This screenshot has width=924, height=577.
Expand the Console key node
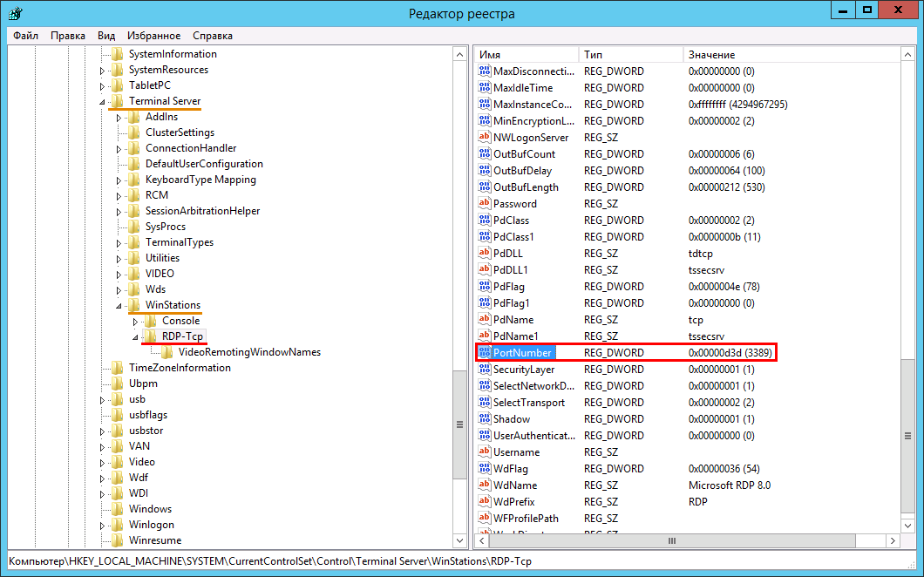pyautogui.click(x=135, y=322)
